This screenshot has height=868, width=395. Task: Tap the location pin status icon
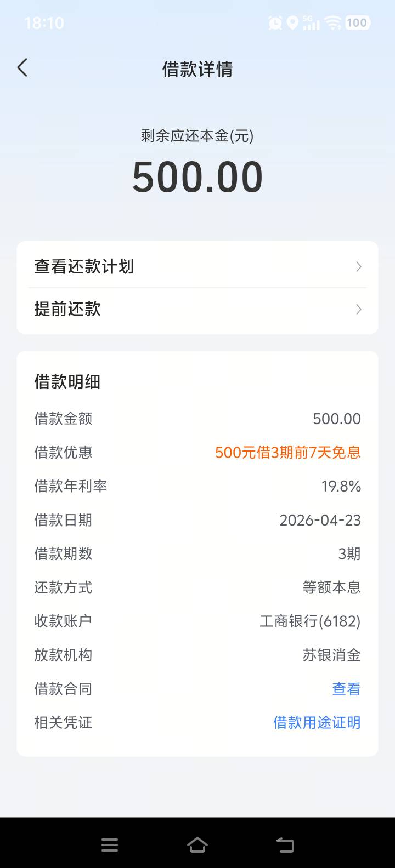coord(292,22)
